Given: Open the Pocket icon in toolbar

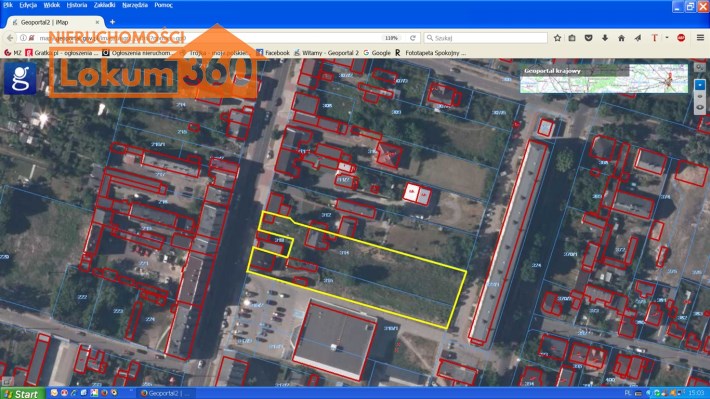Looking at the screenshot, I should (588, 38).
